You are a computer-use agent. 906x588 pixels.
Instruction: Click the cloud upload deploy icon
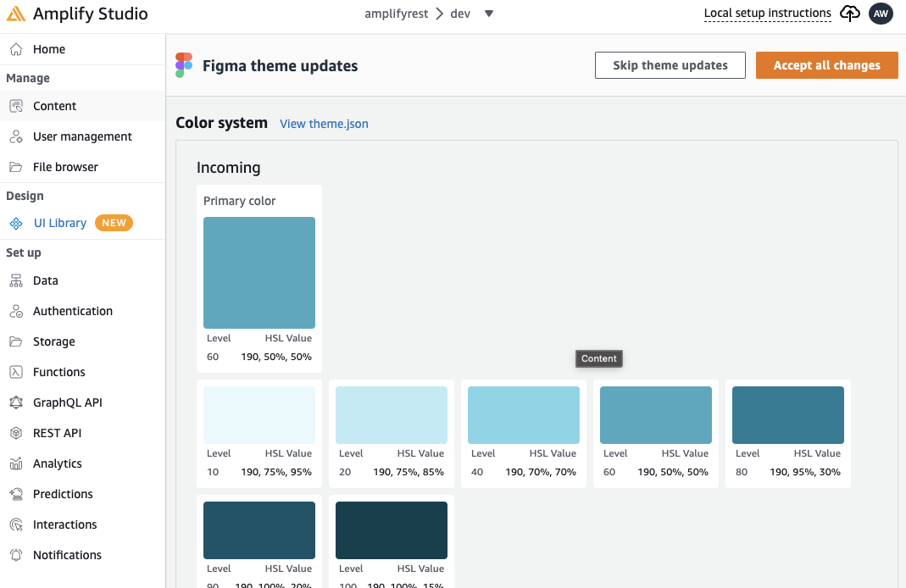pyautogui.click(x=849, y=14)
